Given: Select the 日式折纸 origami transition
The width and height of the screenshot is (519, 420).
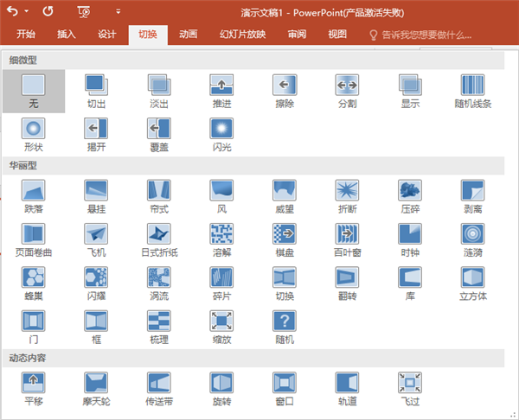Looking at the screenshot, I should (x=159, y=240).
